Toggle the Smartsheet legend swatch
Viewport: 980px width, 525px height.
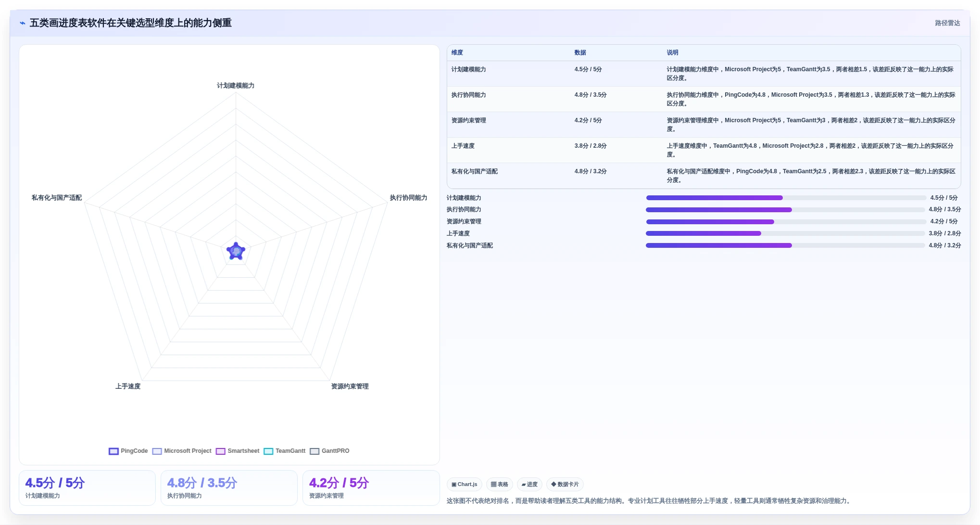tap(220, 451)
